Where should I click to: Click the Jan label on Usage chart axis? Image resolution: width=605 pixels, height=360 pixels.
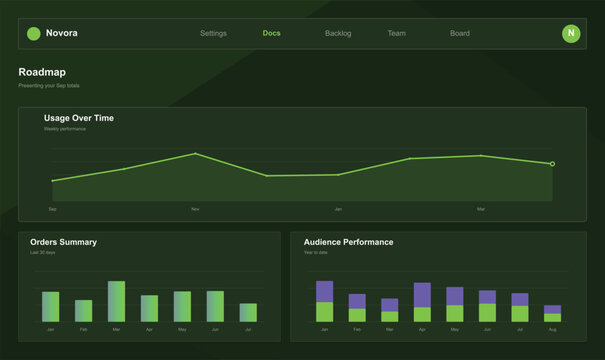[338, 209]
